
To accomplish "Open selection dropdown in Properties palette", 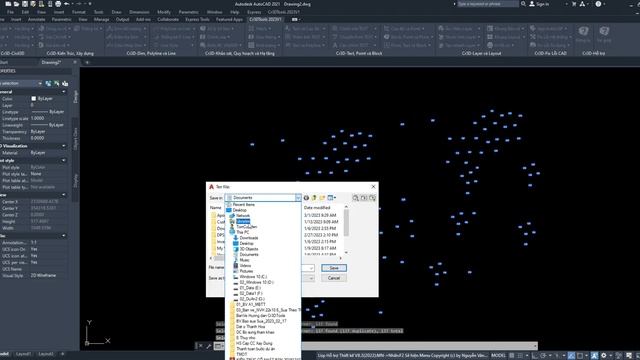I will [40, 83].
